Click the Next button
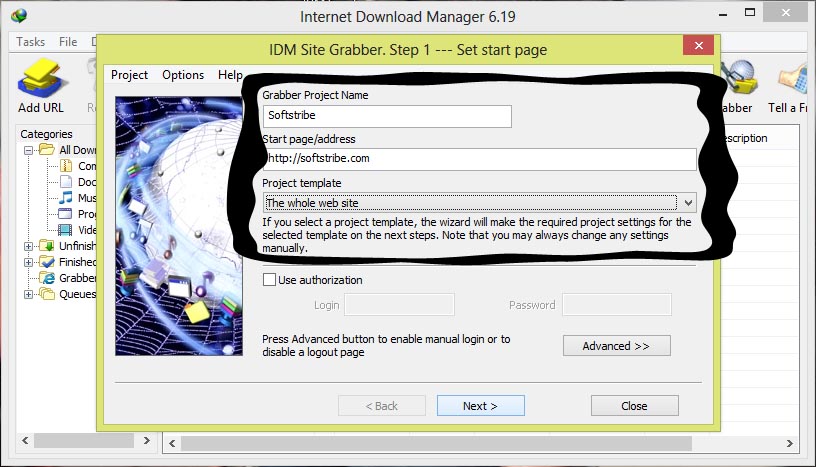816x467 pixels. (480, 406)
